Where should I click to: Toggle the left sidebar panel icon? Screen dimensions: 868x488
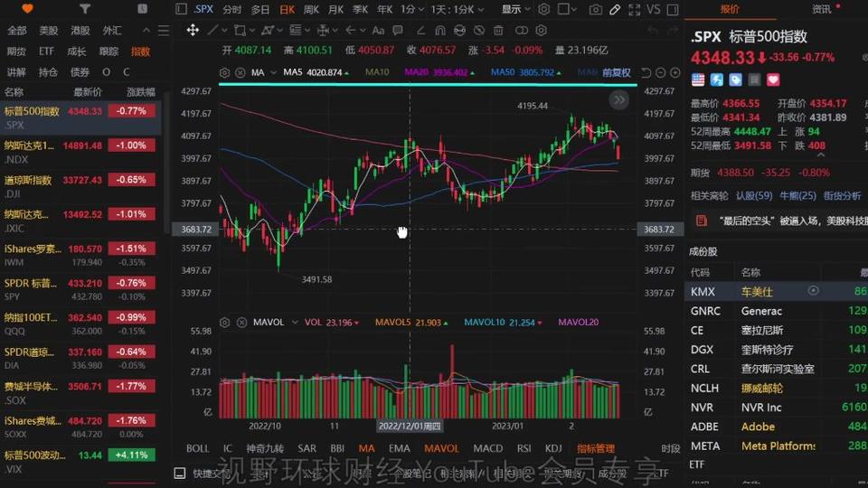point(181,9)
